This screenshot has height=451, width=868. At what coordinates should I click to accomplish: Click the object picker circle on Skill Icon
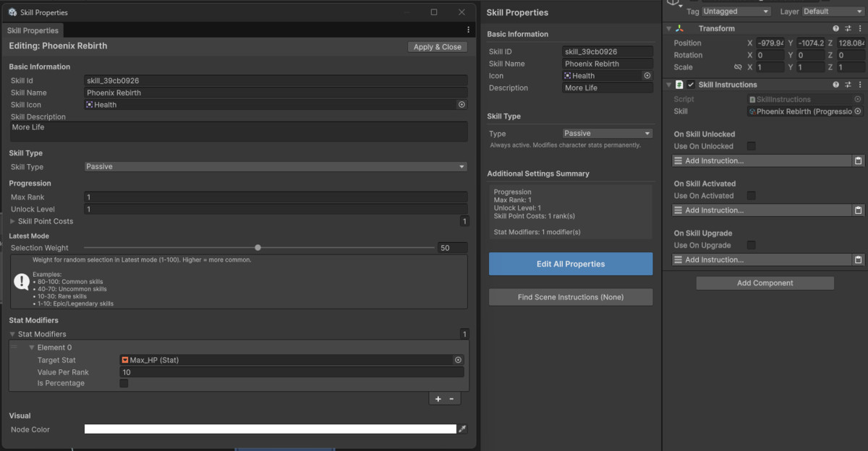[461, 104]
